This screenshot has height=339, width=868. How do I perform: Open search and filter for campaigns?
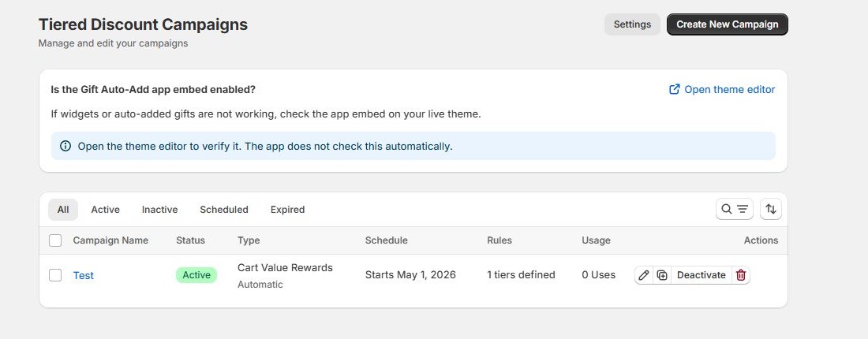click(735, 209)
